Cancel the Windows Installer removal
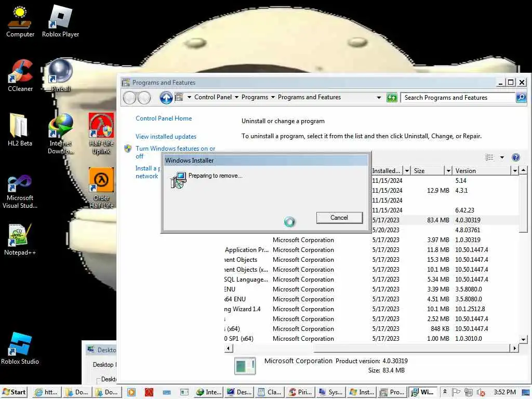 (x=339, y=218)
